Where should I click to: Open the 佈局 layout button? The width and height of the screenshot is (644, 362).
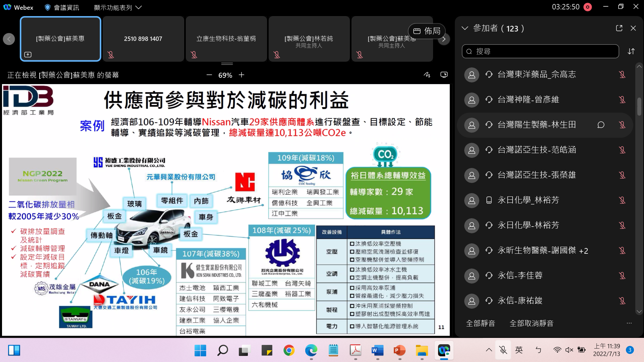(x=427, y=31)
